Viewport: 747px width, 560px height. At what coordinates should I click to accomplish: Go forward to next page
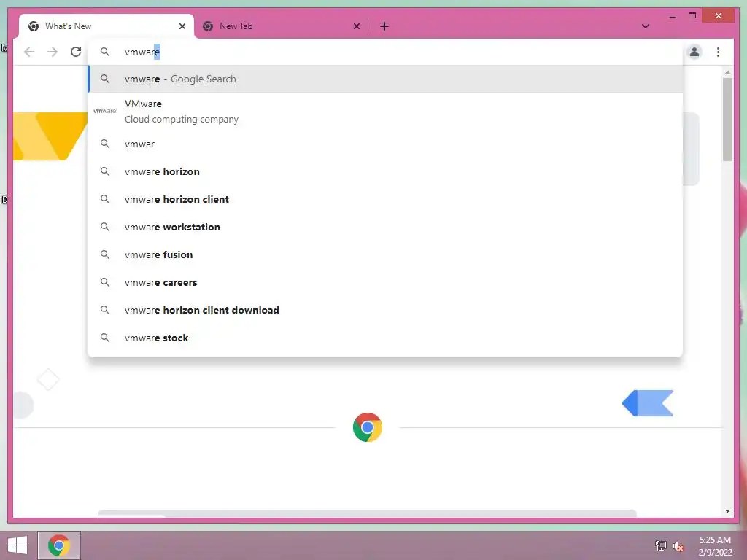tap(53, 52)
